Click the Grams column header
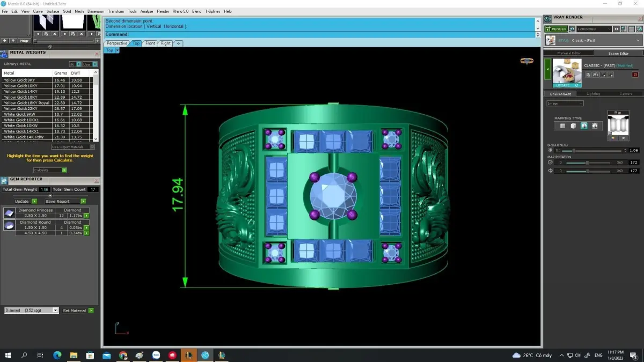644x362 pixels. [x=61, y=73]
